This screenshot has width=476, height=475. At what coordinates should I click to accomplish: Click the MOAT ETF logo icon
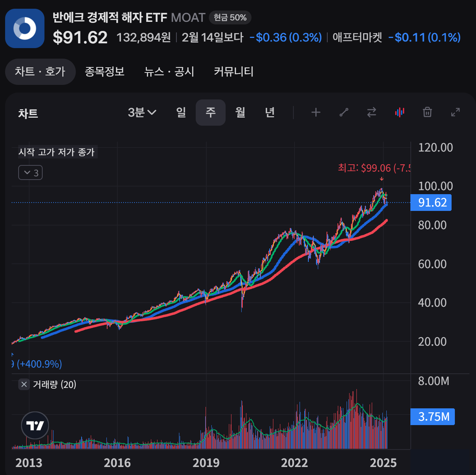(x=25, y=28)
